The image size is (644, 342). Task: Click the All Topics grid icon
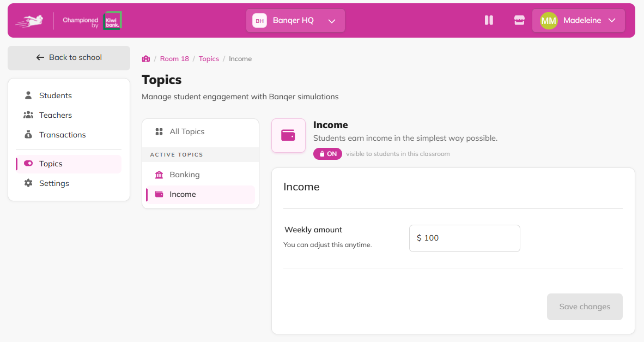[159, 131]
